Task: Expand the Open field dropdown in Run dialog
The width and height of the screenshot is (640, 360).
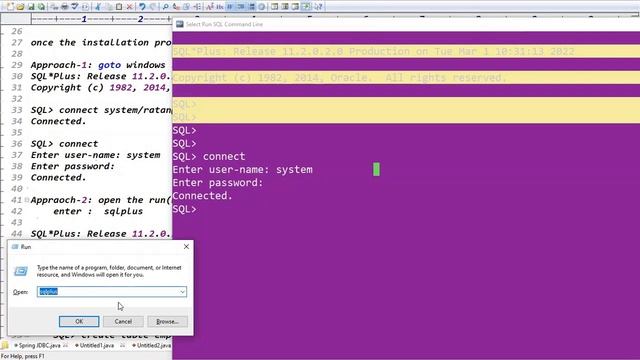Action: 182,292
